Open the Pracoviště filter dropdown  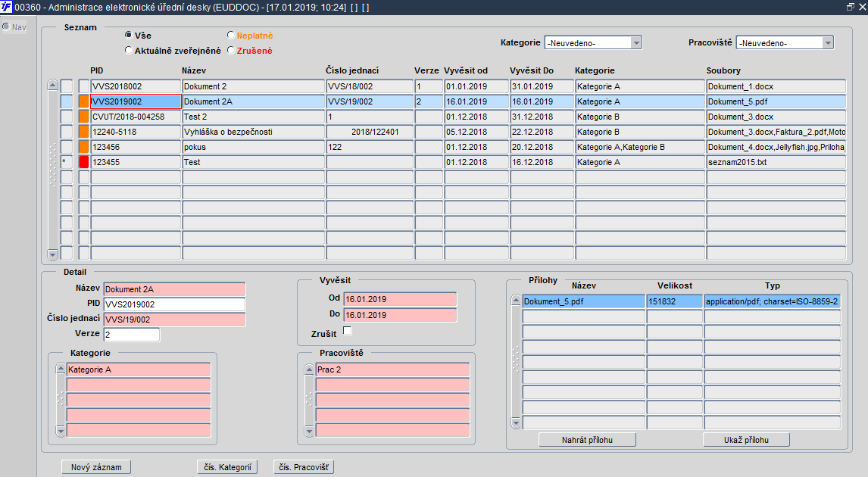[828, 42]
